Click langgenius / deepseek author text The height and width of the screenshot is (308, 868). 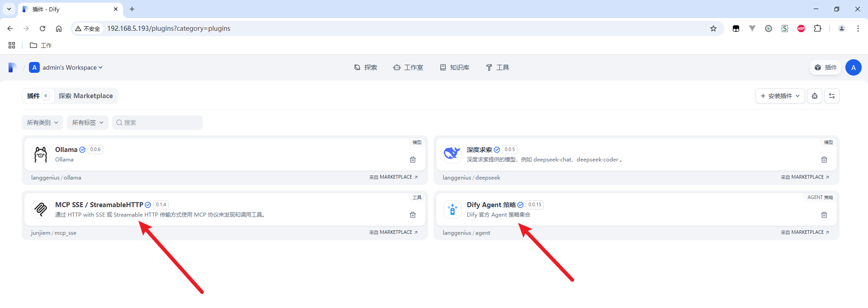tap(472, 178)
